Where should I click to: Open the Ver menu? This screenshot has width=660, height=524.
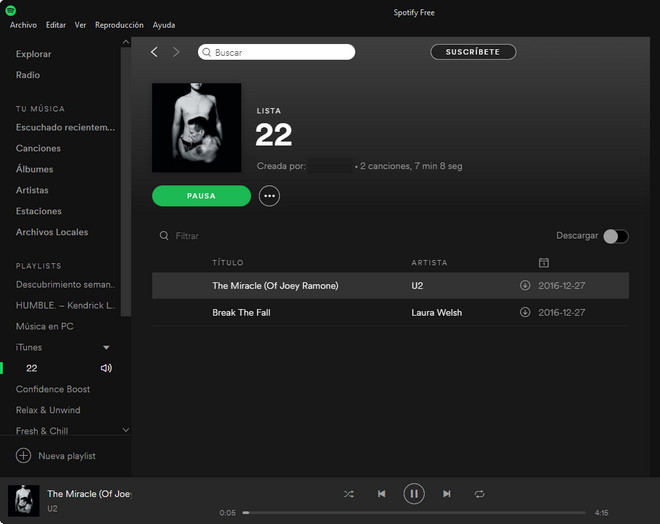pos(80,25)
